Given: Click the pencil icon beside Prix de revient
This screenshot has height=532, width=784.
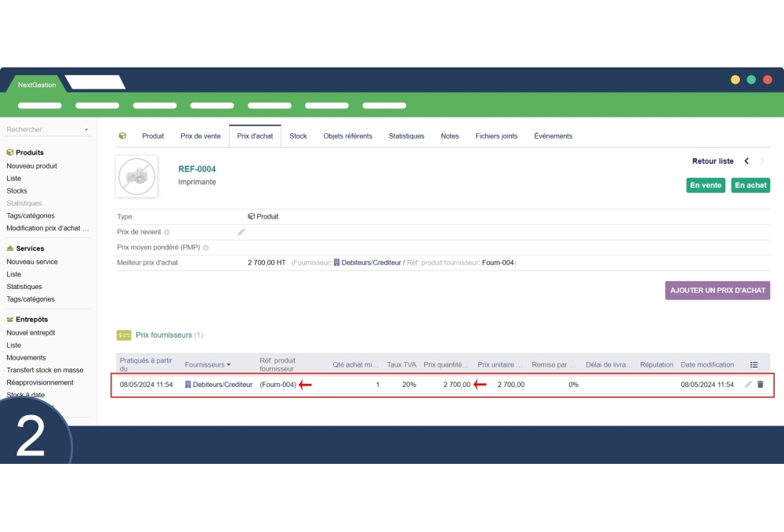Looking at the screenshot, I should (x=240, y=232).
